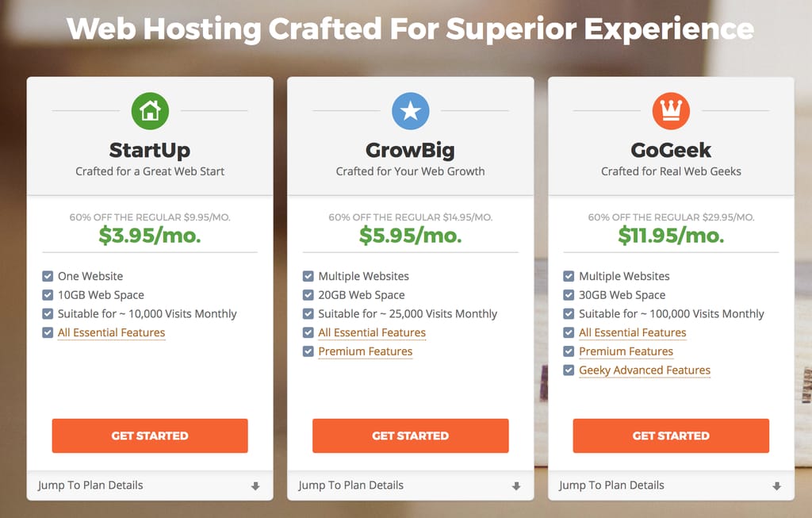Click the orange crown GoGeek icon
The image size is (812, 518).
pos(671,111)
